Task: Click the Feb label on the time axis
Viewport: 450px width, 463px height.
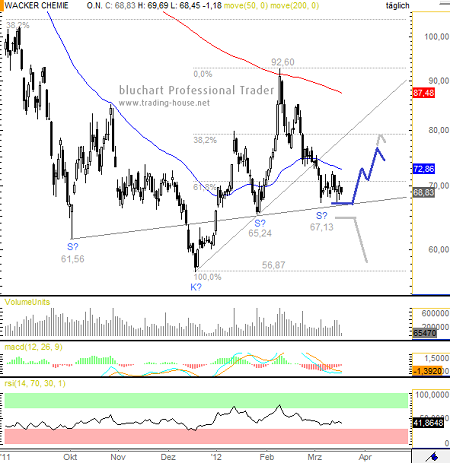Action: (x=267, y=457)
